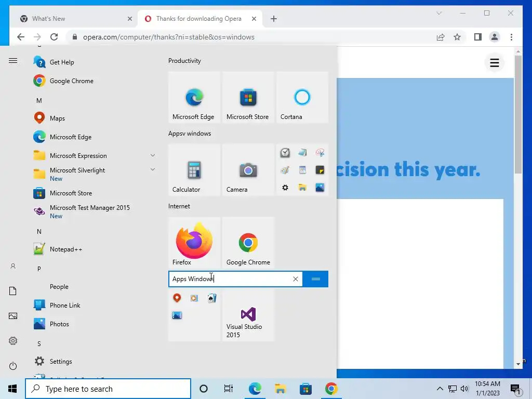
Task: Open Chrome's tab search dropdown
Action: point(438,13)
